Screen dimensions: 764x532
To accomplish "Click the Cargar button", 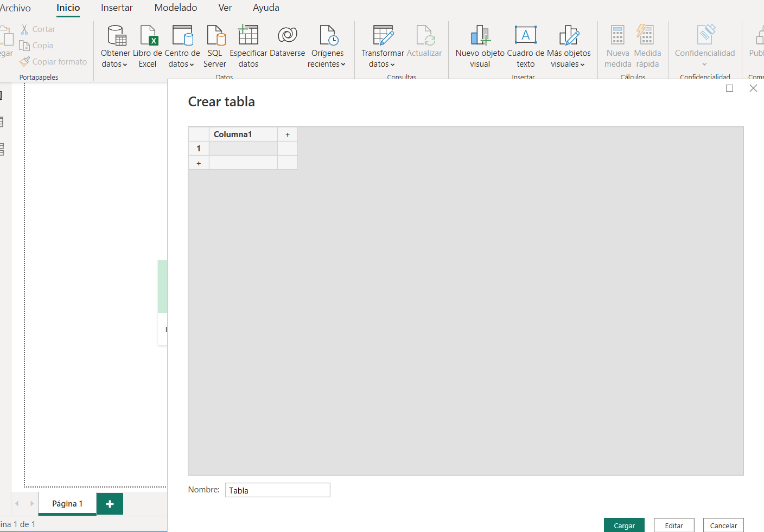I will pos(624,525).
